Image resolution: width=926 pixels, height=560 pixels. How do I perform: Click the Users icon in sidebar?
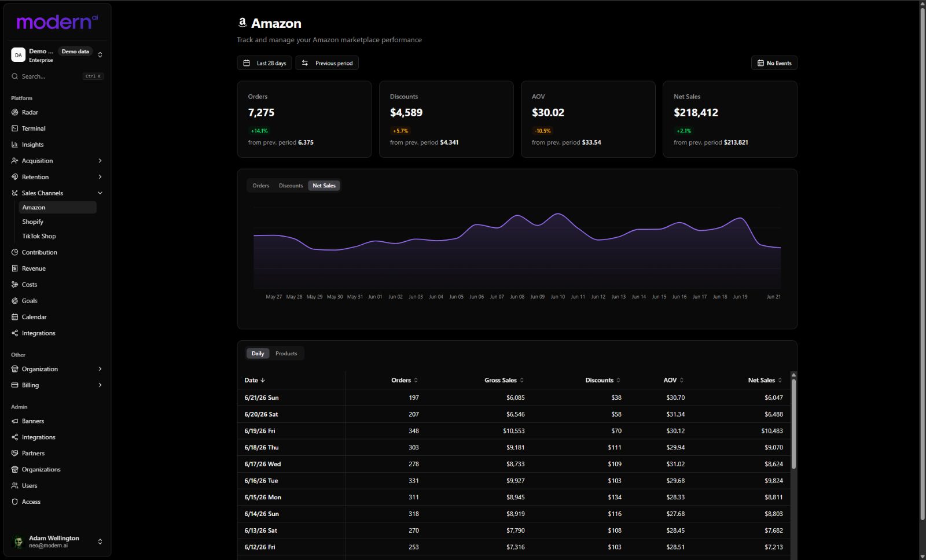pos(15,486)
